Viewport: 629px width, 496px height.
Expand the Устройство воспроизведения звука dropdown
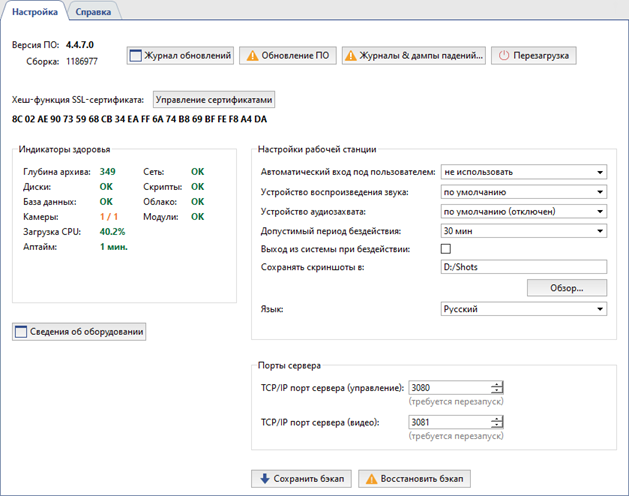click(x=524, y=192)
